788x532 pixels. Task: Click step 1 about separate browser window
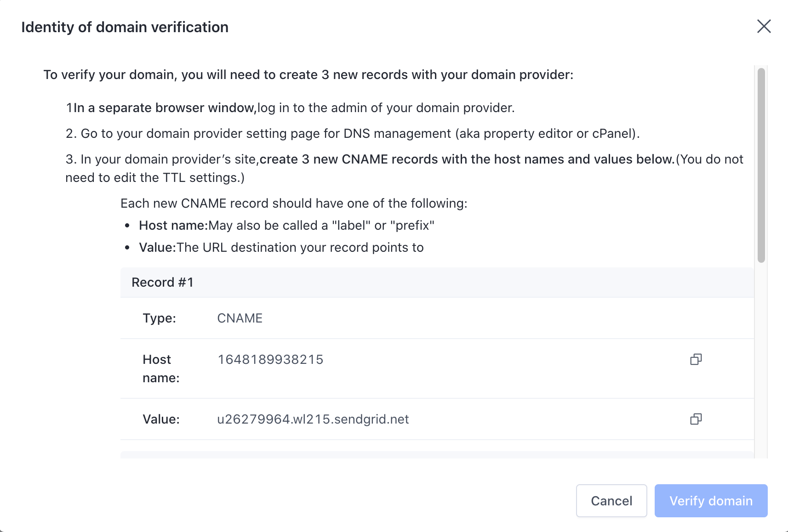pos(290,108)
